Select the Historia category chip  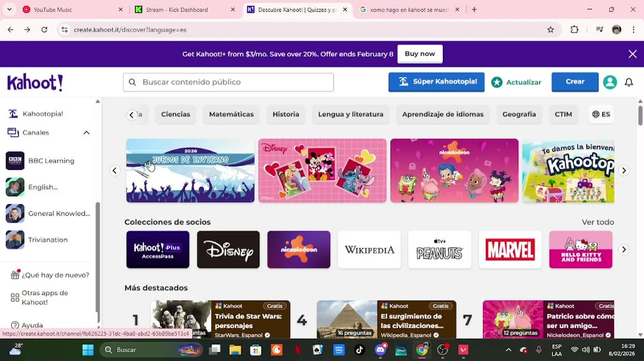[x=286, y=114]
